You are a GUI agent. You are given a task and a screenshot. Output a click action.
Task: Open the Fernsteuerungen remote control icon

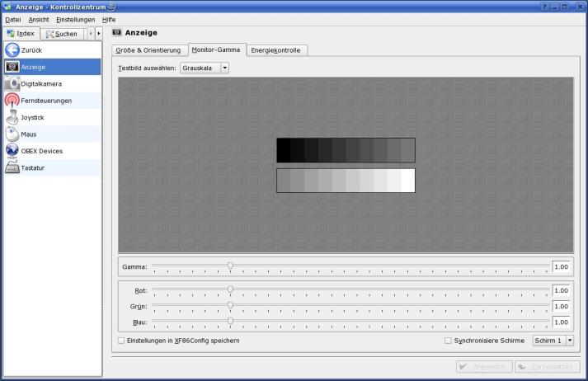tap(12, 101)
